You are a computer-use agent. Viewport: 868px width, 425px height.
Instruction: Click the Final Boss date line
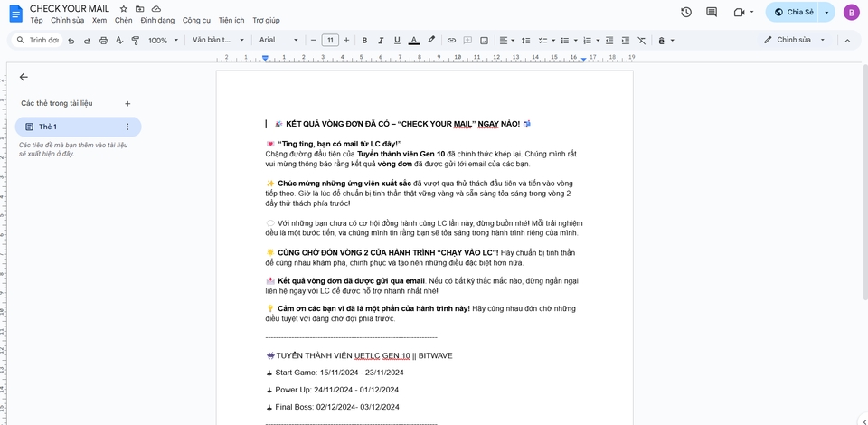(333, 407)
